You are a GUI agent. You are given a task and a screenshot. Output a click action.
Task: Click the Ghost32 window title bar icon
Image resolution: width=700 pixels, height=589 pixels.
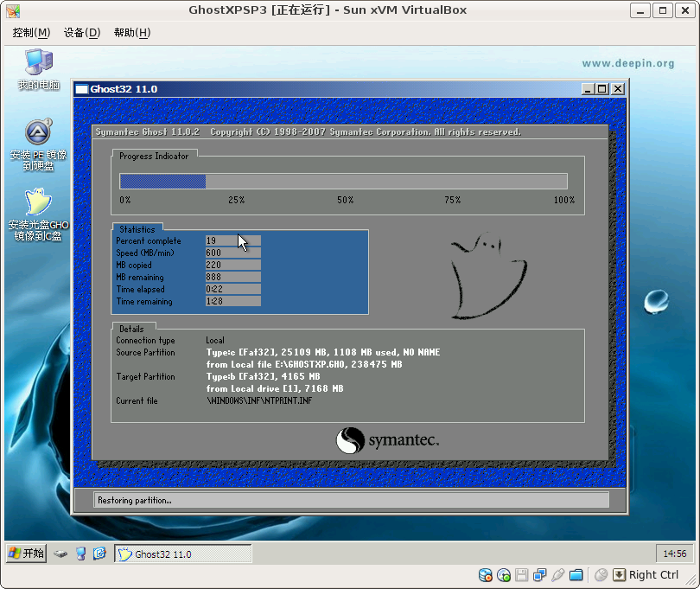pyautogui.click(x=82, y=89)
